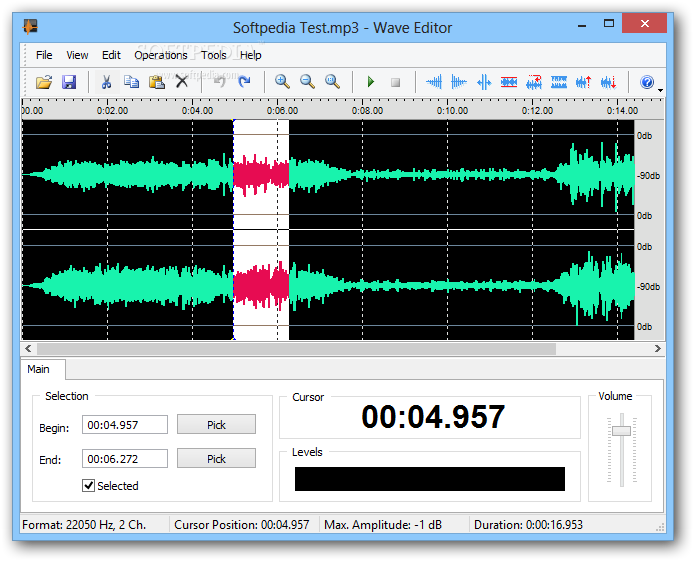Viewport: 694px width, 561px height.
Task: Expand the toolbar options dropdown arrow
Action: coord(660,90)
